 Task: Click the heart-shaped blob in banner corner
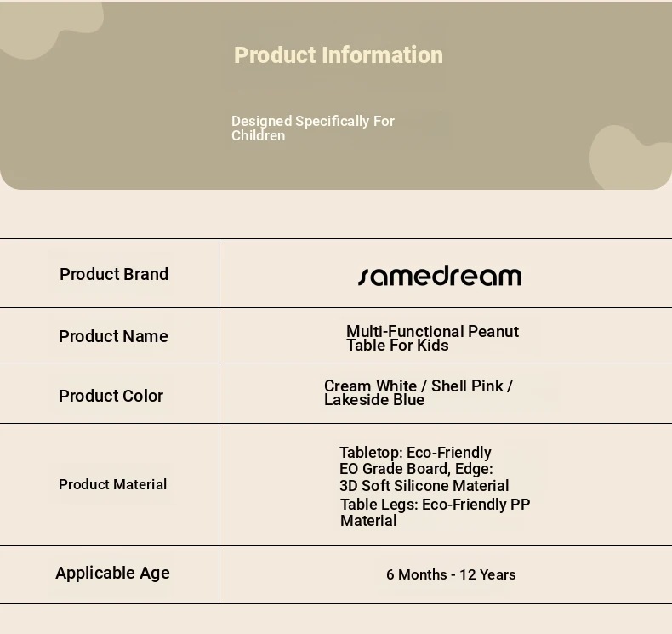coord(630,157)
